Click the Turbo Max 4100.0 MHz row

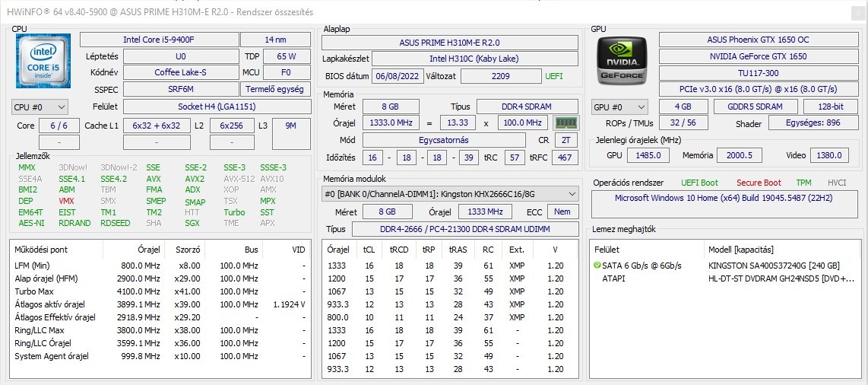[160, 291]
